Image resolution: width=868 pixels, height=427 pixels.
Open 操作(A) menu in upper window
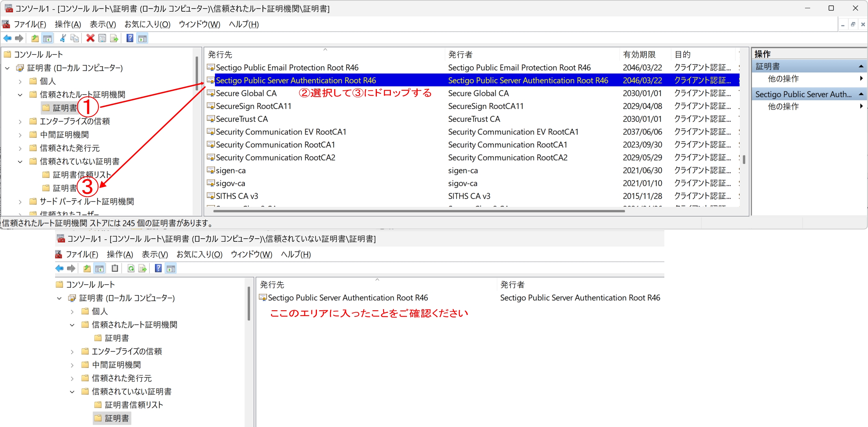click(x=68, y=24)
